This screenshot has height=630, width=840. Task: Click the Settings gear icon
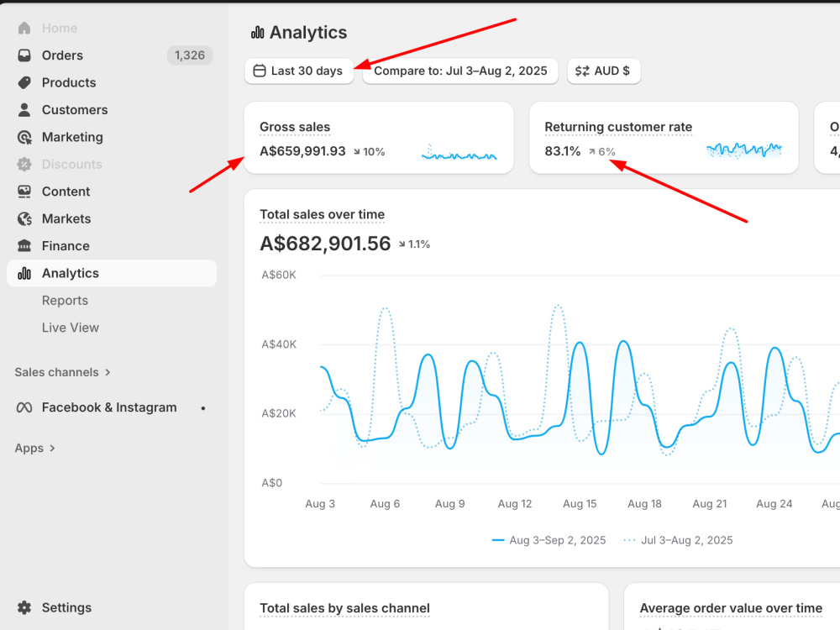(x=24, y=607)
